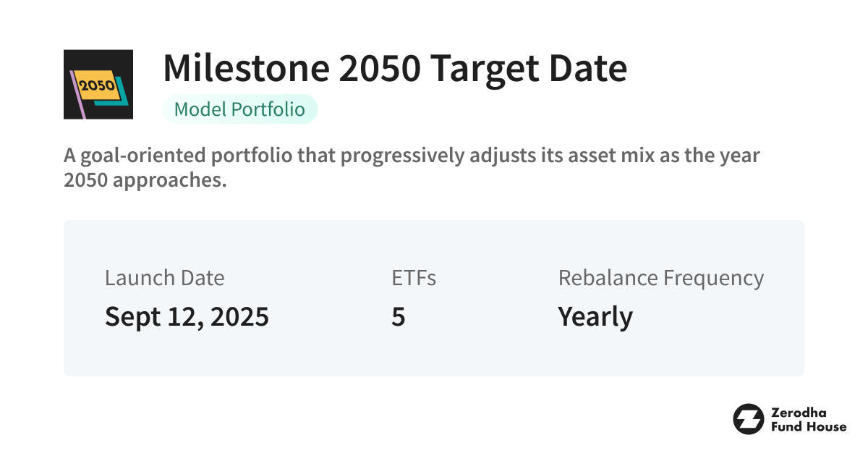Click the ETF count value 5
Screen dimensions: 868x456
coord(398,317)
